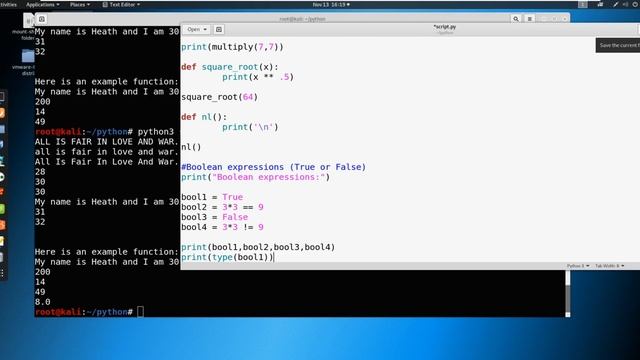This screenshot has height=360, width=640.
Task: Click the terminal prompt at bottom
Action: 84,312
